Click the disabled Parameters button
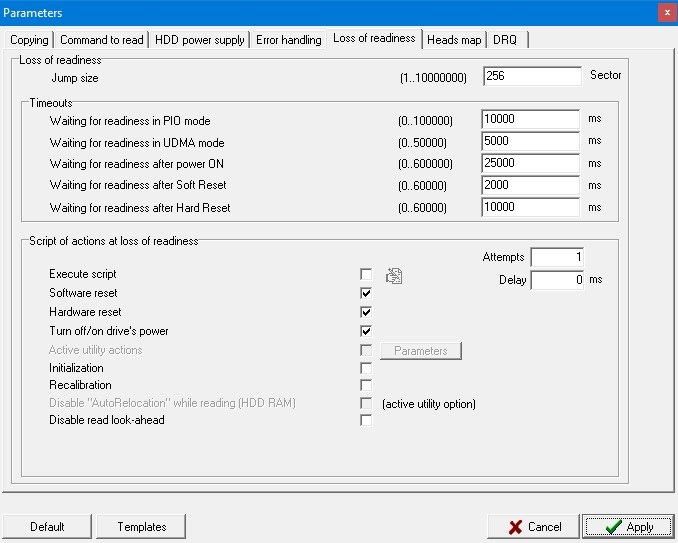The height and width of the screenshot is (543, 678). (x=421, y=351)
